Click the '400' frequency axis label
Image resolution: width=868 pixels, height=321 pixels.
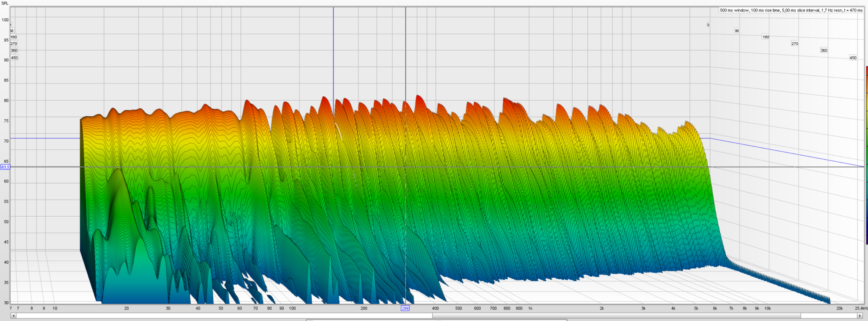point(435,308)
